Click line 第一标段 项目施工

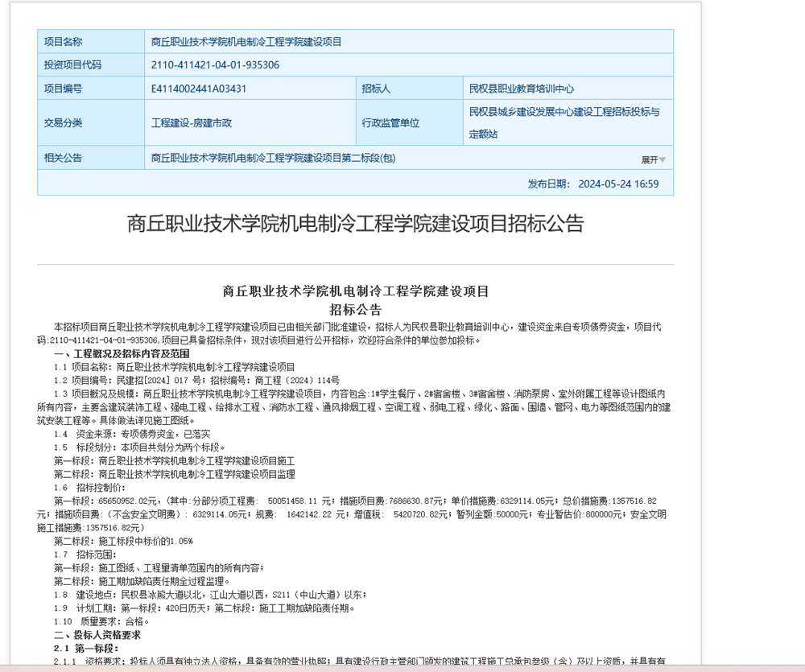pos(175,460)
